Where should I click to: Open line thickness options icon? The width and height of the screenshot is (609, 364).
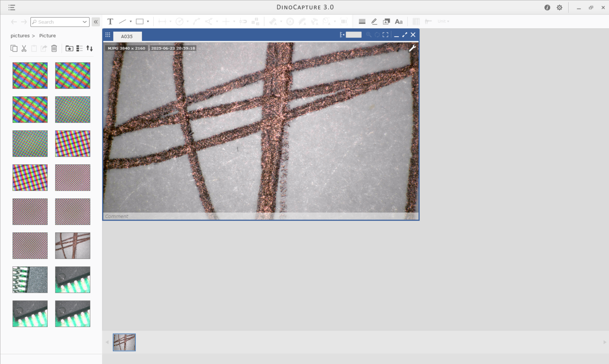[362, 21]
